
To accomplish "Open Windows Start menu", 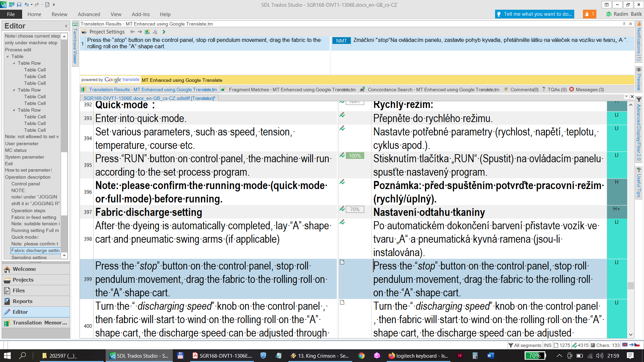I will (x=7, y=356).
